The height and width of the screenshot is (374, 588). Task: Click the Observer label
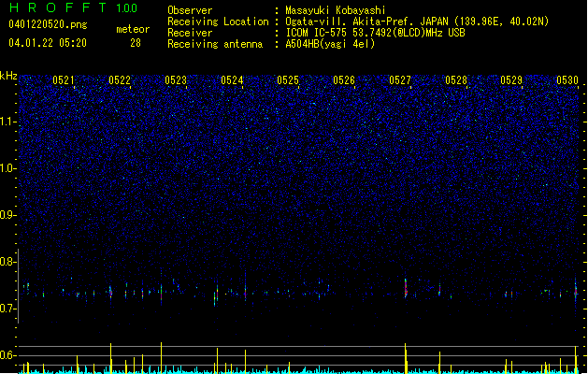click(190, 10)
